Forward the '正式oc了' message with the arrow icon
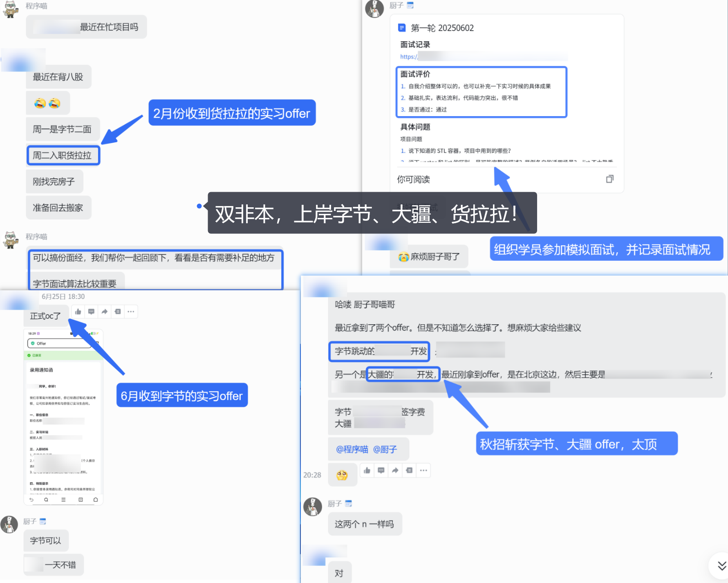Screen dimensions: 728x583 [105, 312]
